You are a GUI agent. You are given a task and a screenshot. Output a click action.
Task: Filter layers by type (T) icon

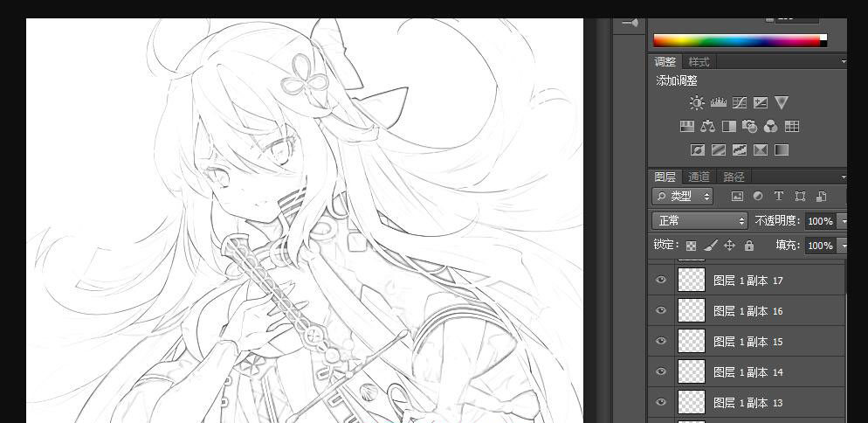click(x=778, y=197)
